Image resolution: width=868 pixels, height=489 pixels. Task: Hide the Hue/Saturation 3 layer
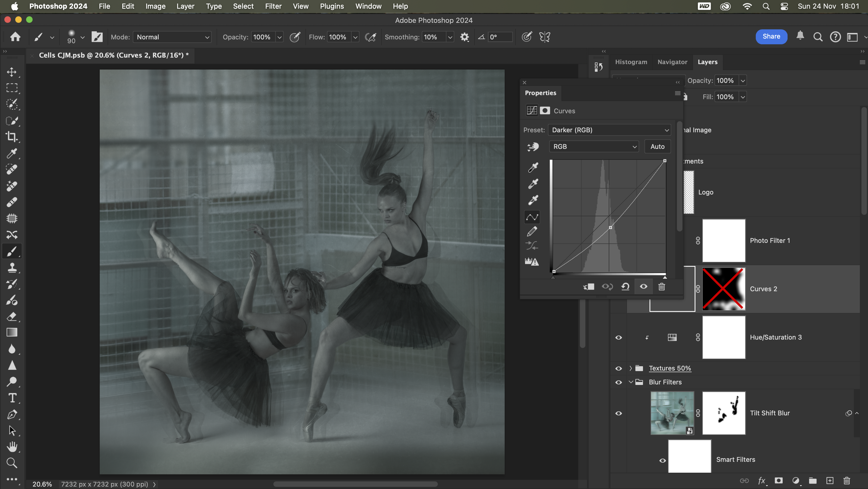coord(618,337)
